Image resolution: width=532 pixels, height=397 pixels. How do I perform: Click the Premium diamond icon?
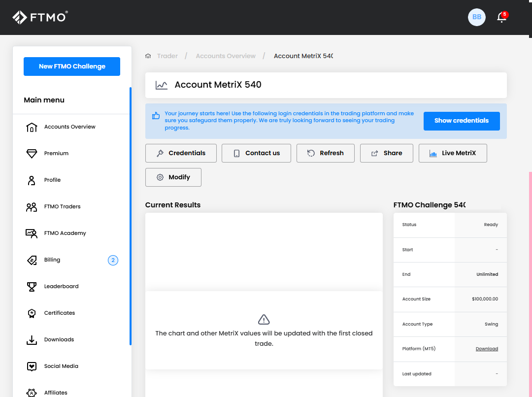(32, 153)
